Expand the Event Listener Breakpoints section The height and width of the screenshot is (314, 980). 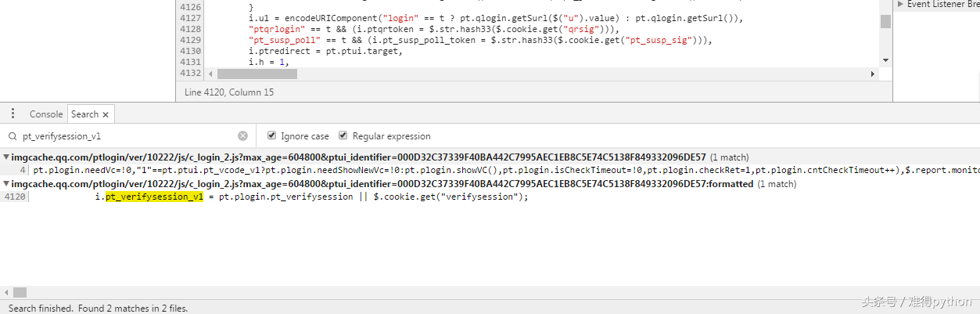pos(900,4)
